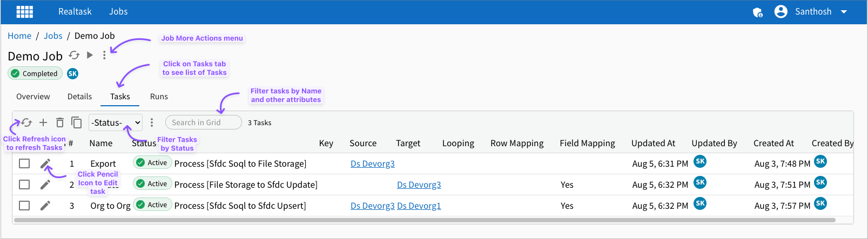This screenshot has width=868, height=239.
Task: Click the Demo Job refresh icon
Action: 74,56
